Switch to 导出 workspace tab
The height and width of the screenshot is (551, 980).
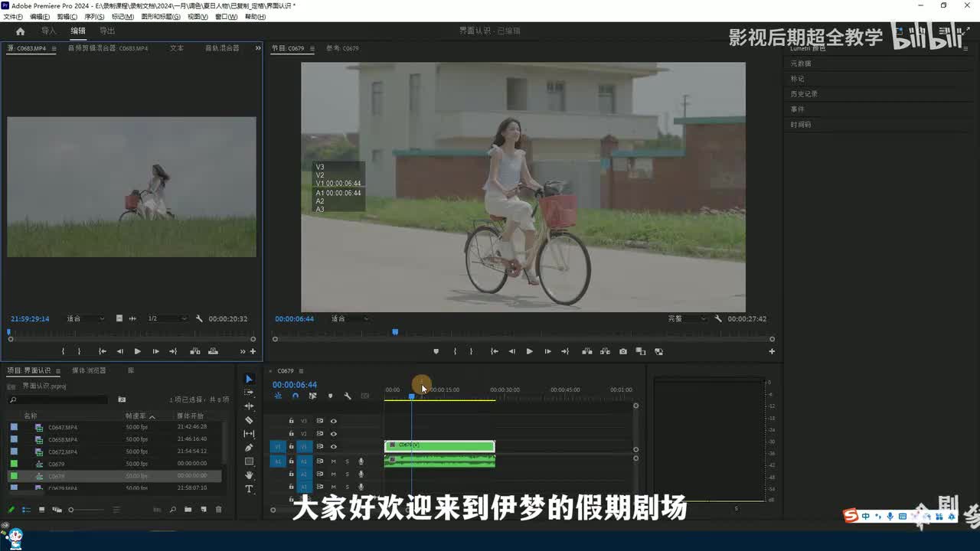tap(107, 31)
